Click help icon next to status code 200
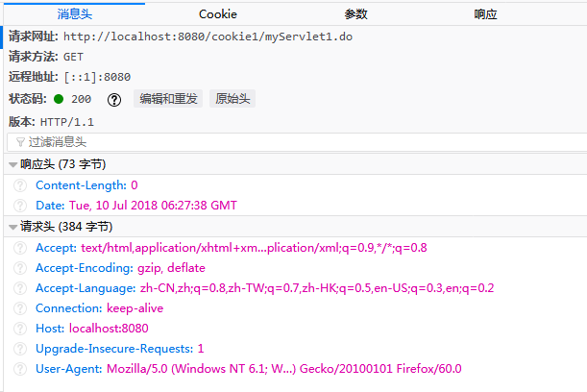The height and width of the screenshot is (392, 587). click(114, 99)
